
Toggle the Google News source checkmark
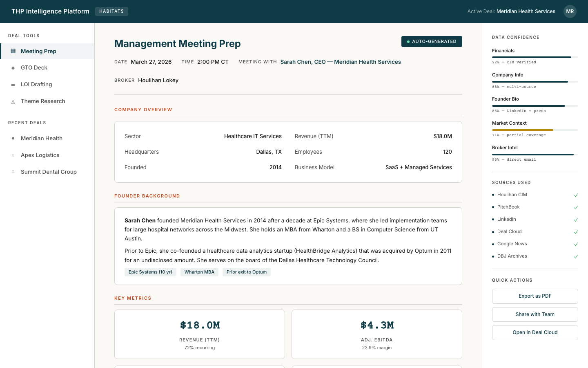click(576, 244)
